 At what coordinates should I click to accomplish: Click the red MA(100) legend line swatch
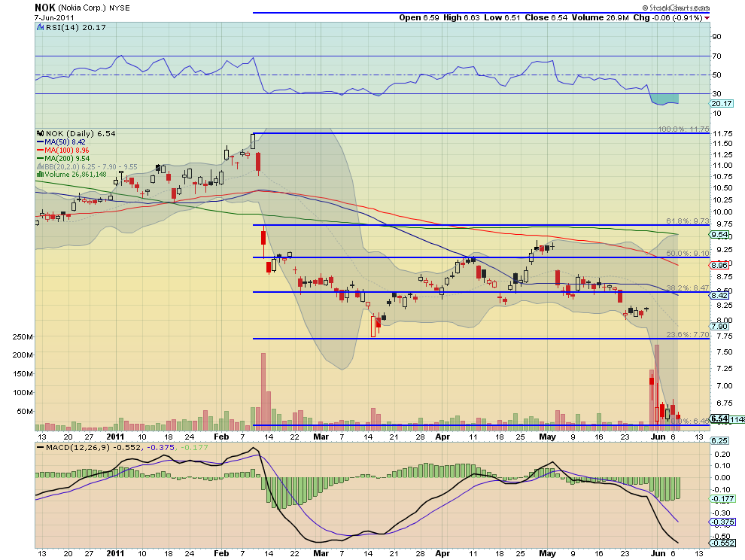click(41, 151)
